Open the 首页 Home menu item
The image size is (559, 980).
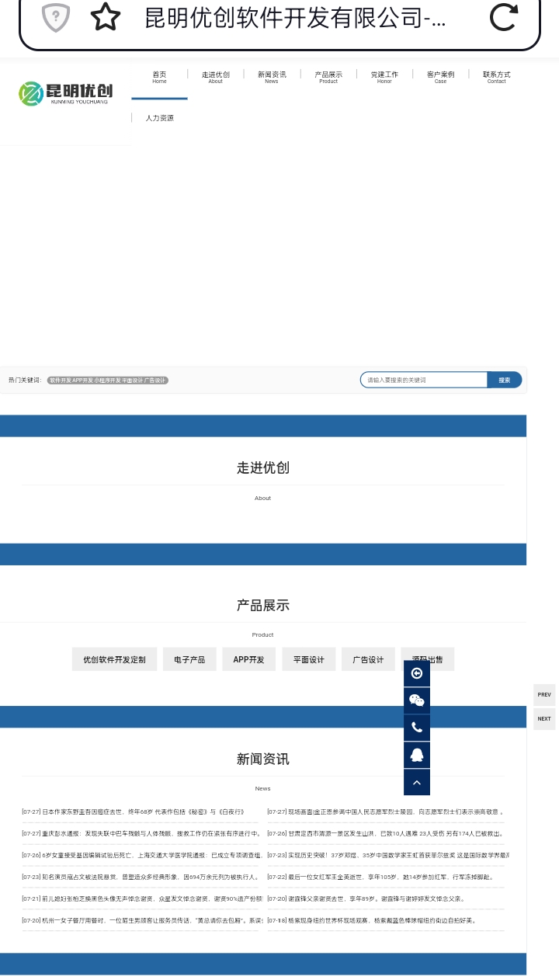(x=159, y=77)
